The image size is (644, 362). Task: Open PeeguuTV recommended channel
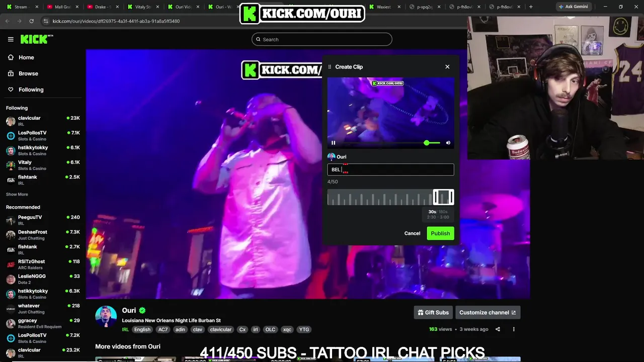[x=43, y=220]
